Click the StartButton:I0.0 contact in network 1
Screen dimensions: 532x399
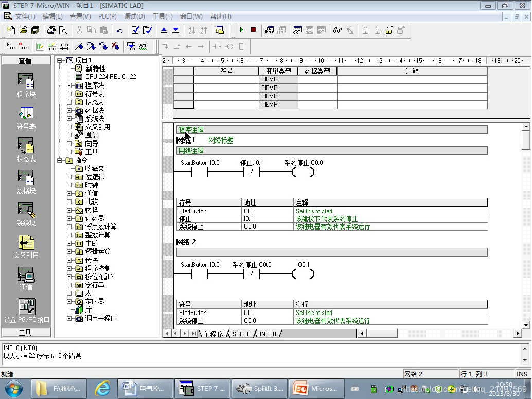coord(200,172)
